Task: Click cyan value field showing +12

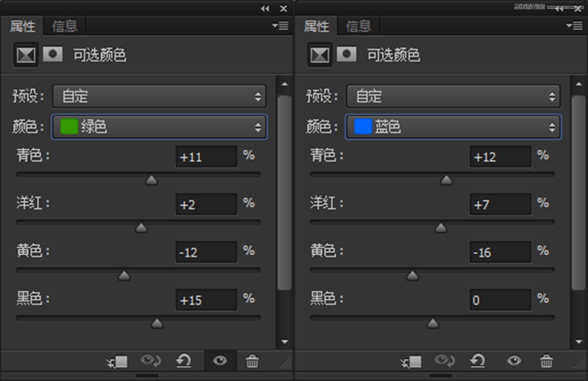Action: coord(500,157)
